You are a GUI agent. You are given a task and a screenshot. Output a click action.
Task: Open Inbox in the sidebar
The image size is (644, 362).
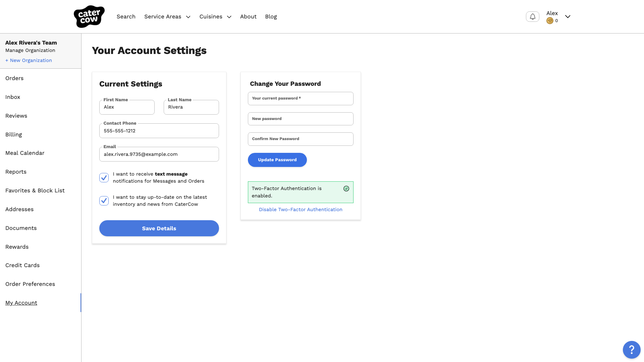pos(13,97)
